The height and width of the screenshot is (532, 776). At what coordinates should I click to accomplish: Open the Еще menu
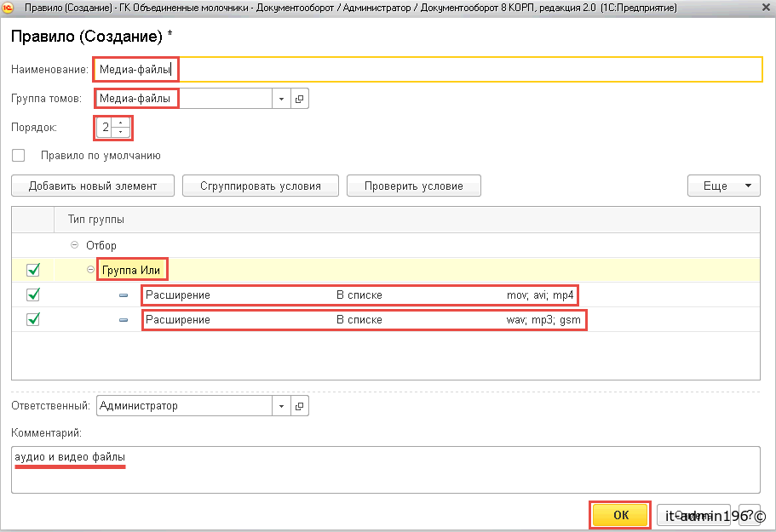[x=723, y=186]
